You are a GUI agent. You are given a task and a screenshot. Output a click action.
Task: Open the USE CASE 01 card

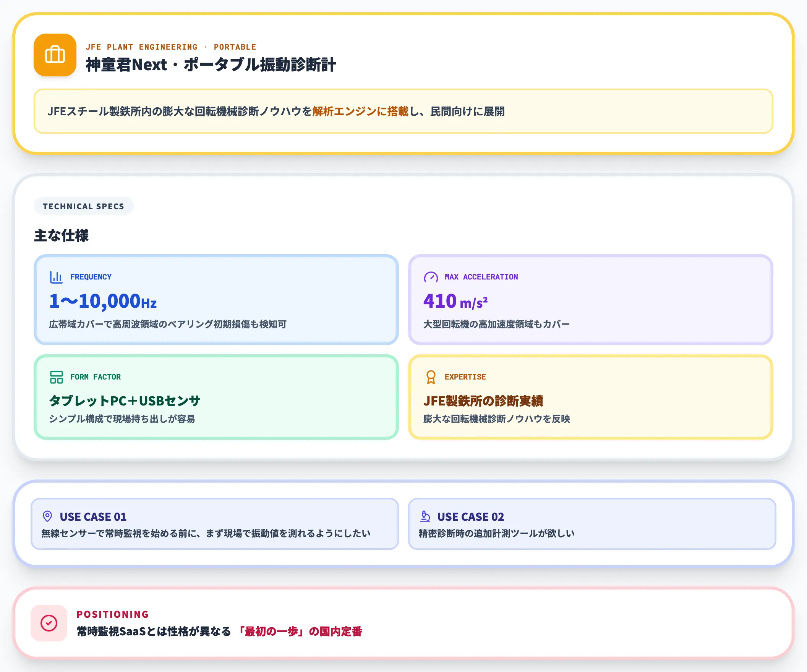point(214,524)
